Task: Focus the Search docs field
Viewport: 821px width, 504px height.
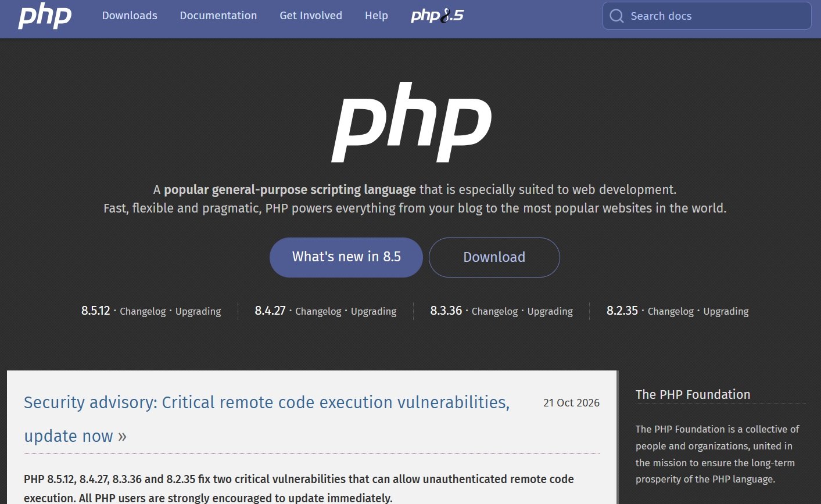Action: click(x=707, y=16)
